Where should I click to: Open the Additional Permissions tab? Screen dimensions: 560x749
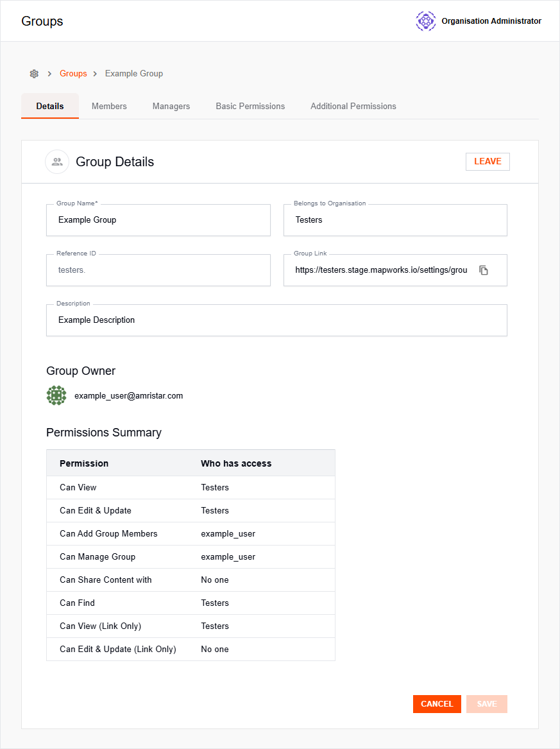353,106
